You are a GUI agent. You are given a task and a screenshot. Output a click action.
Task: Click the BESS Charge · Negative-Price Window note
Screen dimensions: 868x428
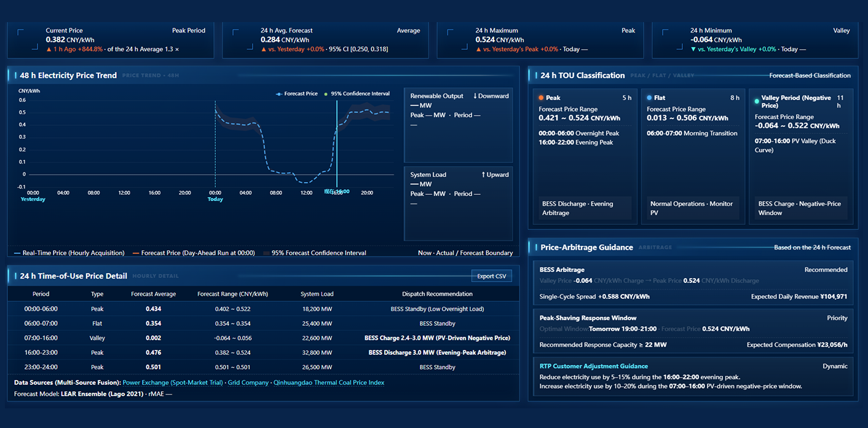coord(800,208)
